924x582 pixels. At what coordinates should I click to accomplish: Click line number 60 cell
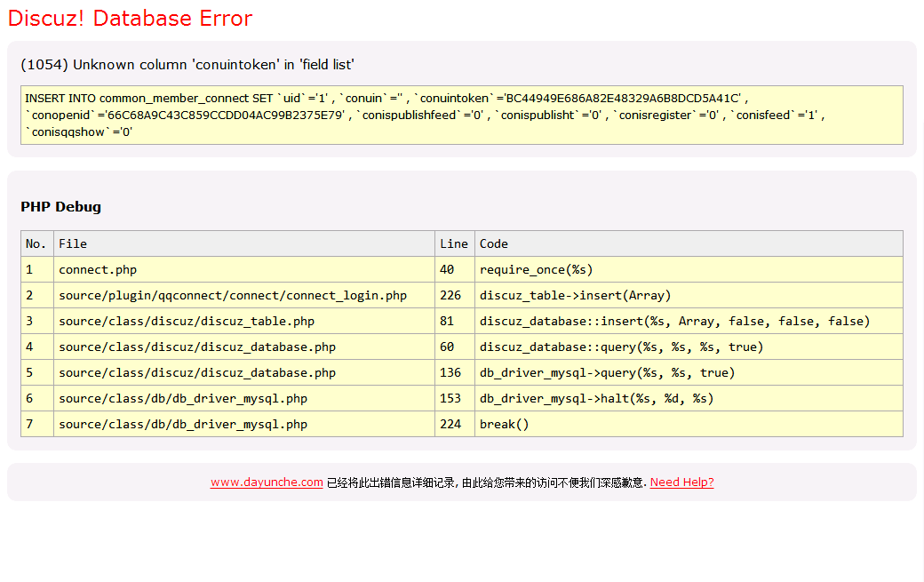tap(455, 347)
